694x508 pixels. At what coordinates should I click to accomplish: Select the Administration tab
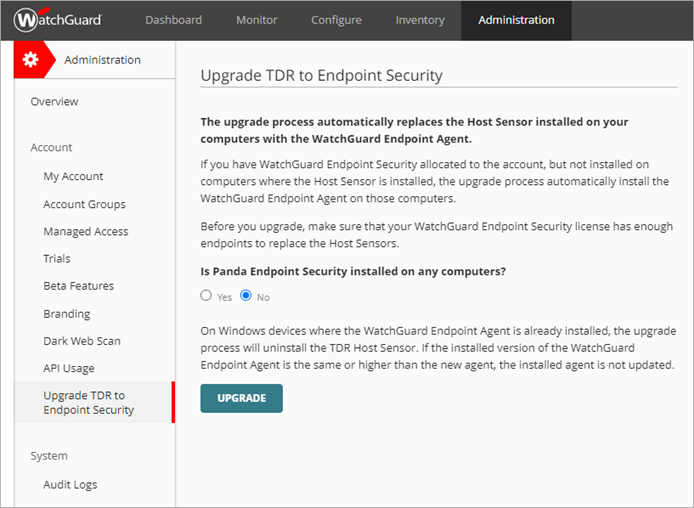(x=516, y=20)
